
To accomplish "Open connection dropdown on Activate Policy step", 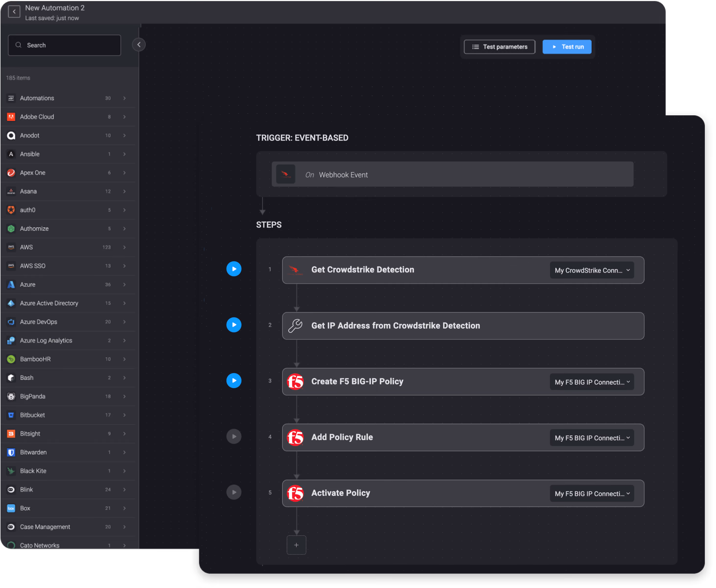I will pyautogui.click(x=592, y=494).
